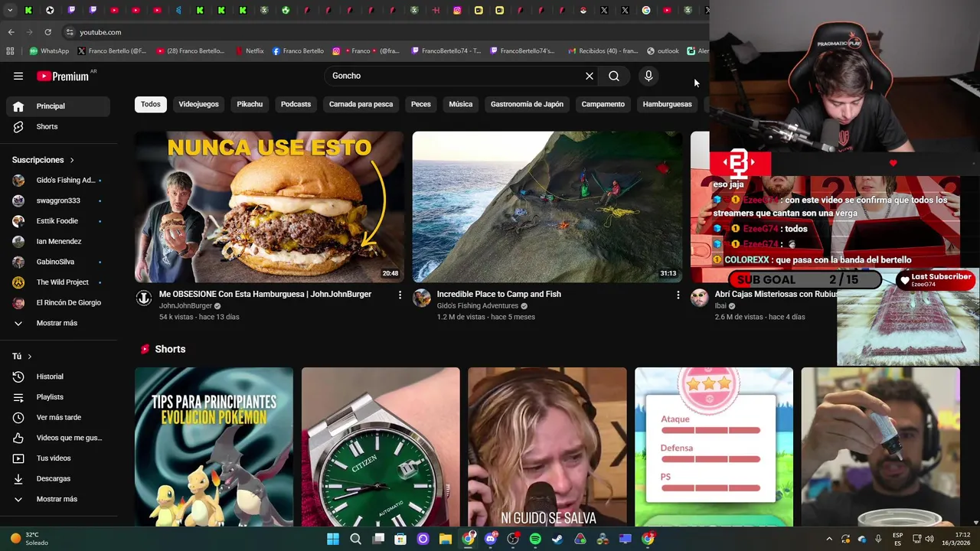Open Tus videos in sidebar
980x551 pixels.
point(58,458)
